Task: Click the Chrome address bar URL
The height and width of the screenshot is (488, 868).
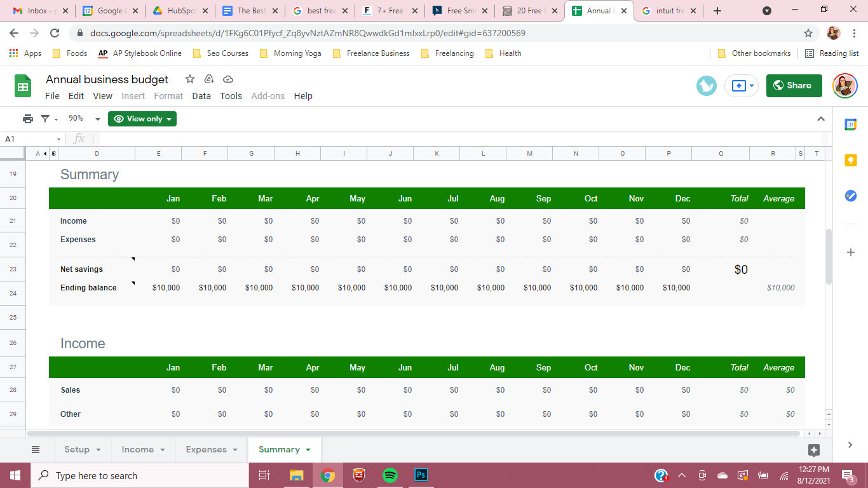Action: [308, 33]
